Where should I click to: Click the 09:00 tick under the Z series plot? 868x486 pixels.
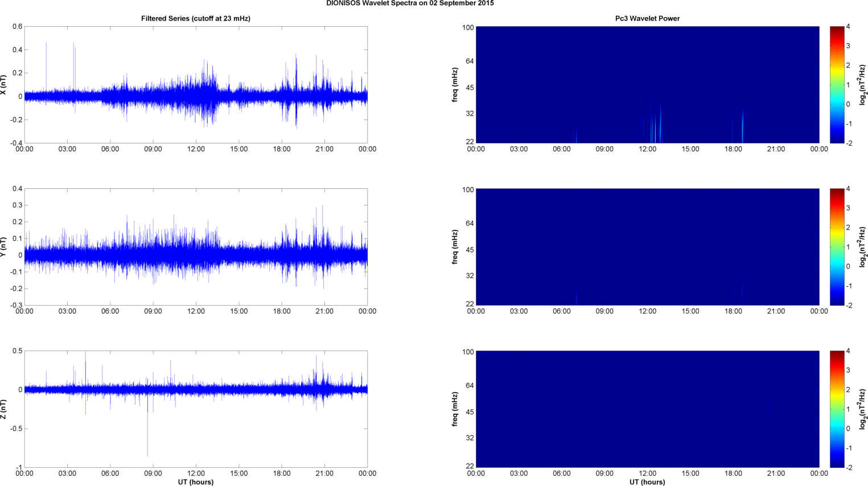pyautogui.click(x=153, y=473)
